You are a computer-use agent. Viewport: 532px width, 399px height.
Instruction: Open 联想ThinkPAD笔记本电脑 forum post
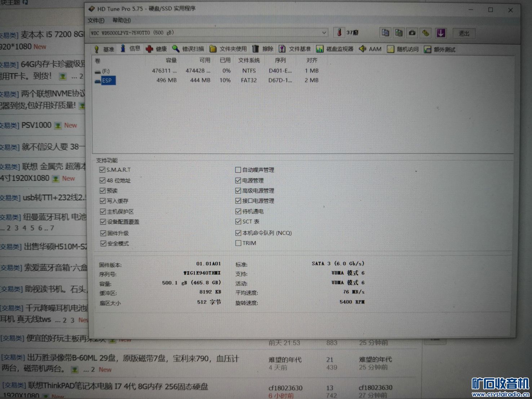(118, 386)
